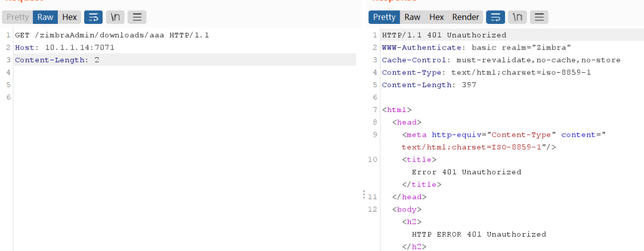Click the GET /zimbraAdmin/downloads/aaa request line
Viewport: 644px width, 251px height.
[x=112, y=35]
